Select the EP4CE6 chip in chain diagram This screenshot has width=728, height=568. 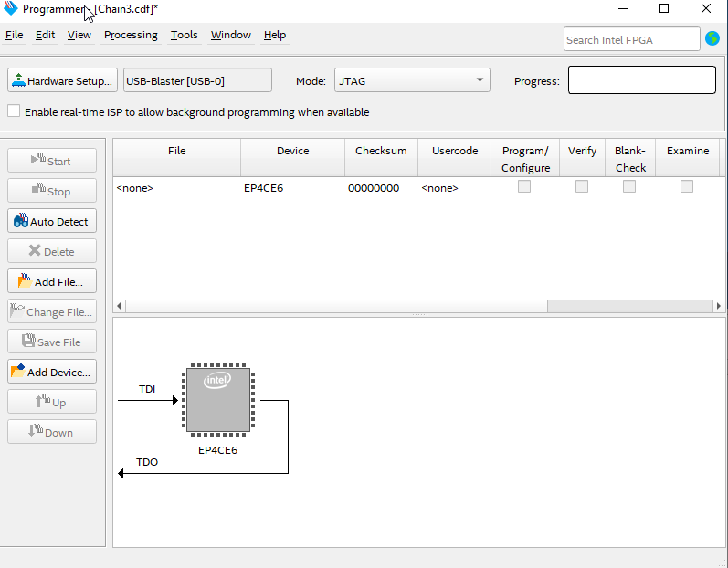pyautogui.click(x=218, y=400)
